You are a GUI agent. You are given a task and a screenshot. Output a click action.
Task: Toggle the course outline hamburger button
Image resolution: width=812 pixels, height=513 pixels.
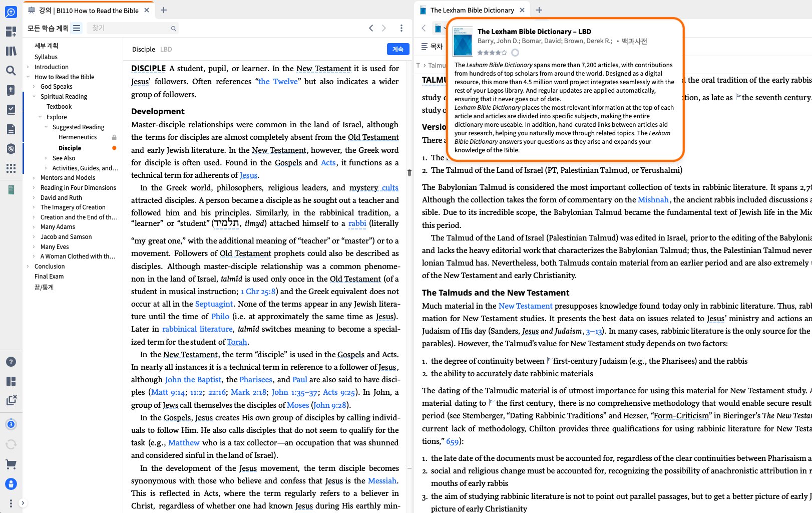[x=77, y=28]
